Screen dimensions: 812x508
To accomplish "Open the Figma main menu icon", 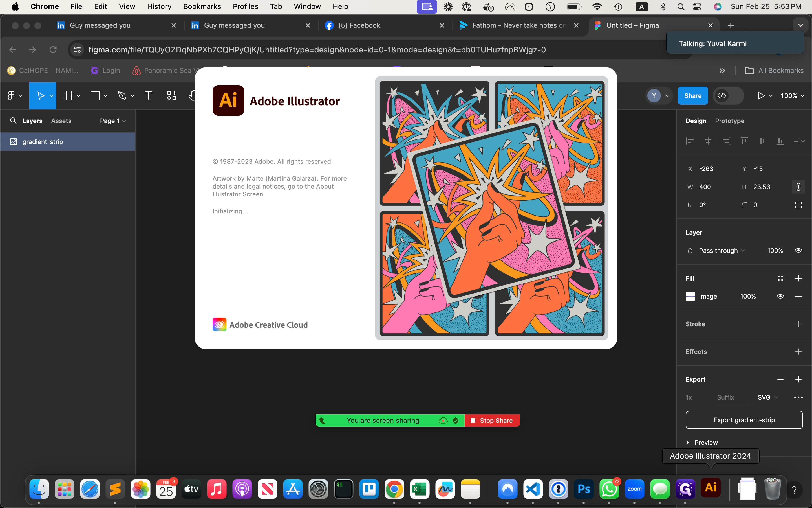I will point(11,96).
